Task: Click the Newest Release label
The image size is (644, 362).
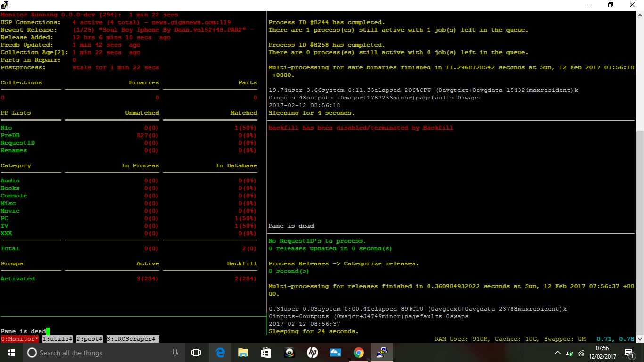Action: click(29, 30)
